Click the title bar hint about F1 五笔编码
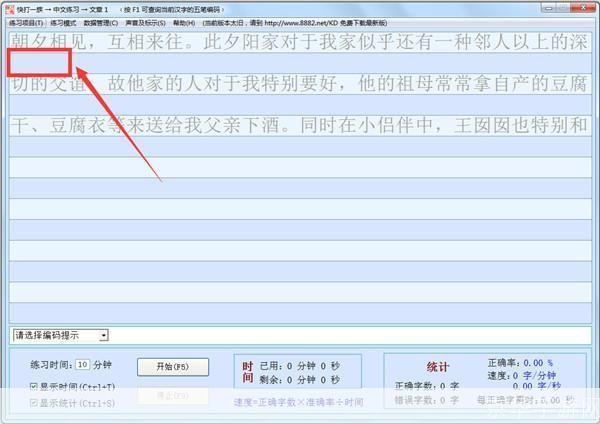This screenshot has height=424, width=600. pos(172,9)
